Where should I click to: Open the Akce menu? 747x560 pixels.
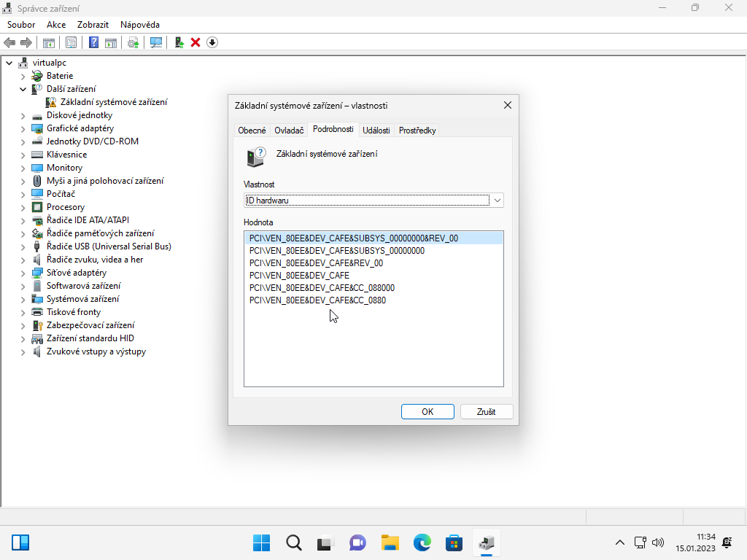[56, 25]
